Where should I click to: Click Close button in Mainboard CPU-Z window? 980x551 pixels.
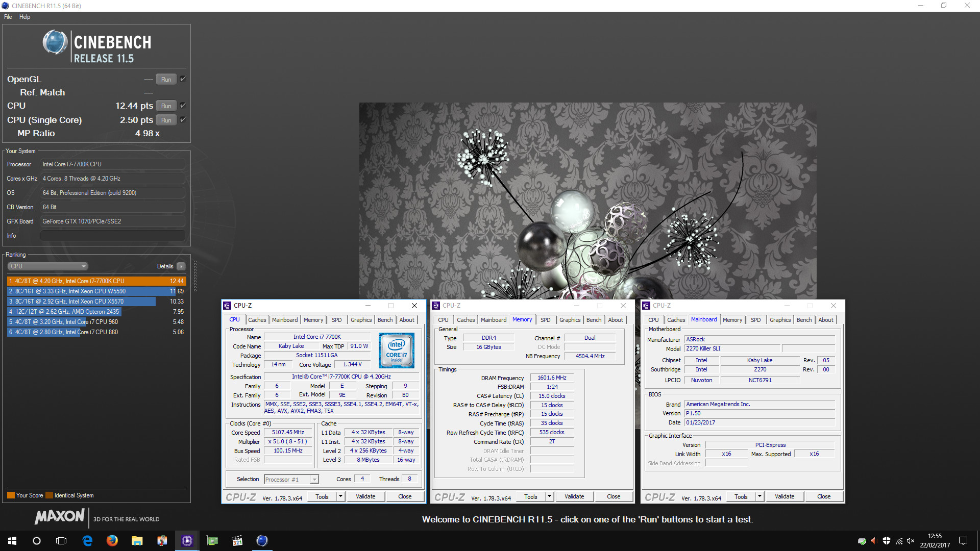(824, 496)
